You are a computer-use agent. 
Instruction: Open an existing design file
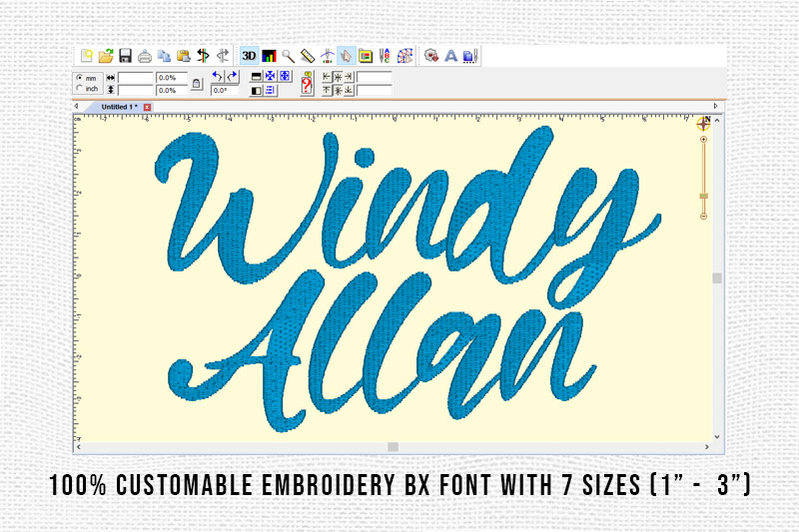coord(106,56)
